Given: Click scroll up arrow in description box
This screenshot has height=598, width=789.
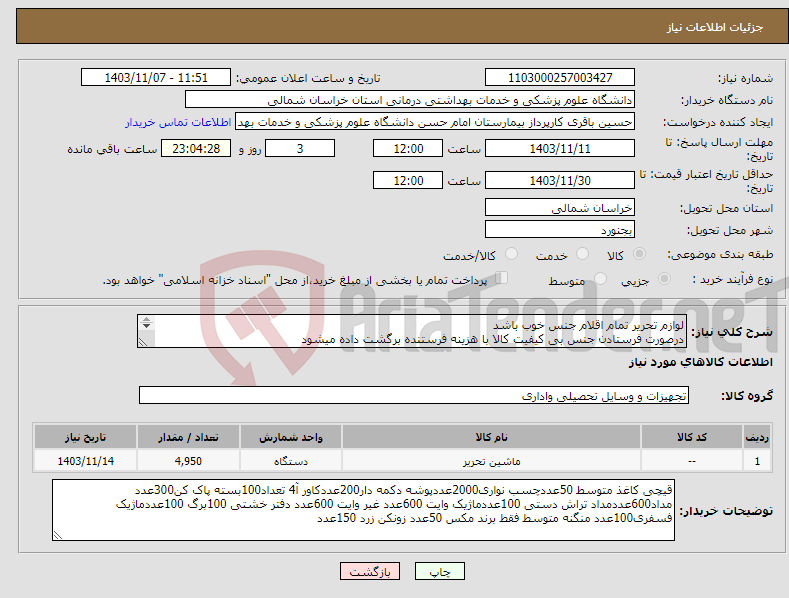Looking at the screenshot, I should tap(146, 319).
